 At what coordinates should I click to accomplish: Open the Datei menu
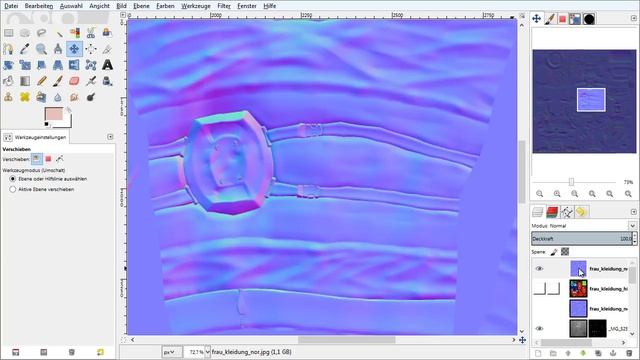(x=11, y=6)
